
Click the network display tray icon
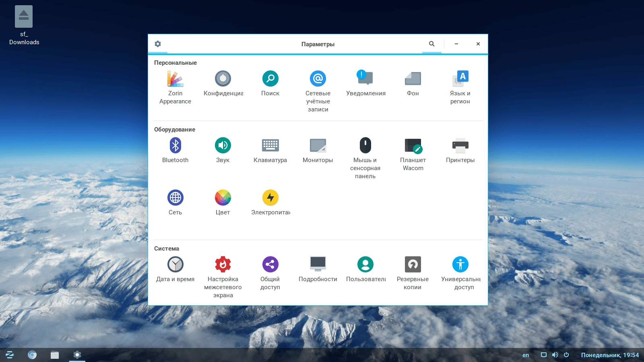pyautogui.click(x=544, y=355)
